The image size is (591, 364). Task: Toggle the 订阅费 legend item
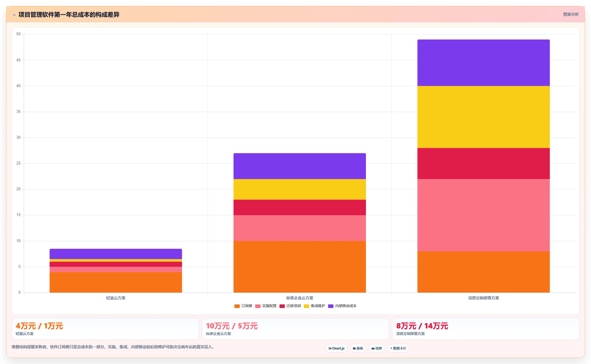click(243, 306)
